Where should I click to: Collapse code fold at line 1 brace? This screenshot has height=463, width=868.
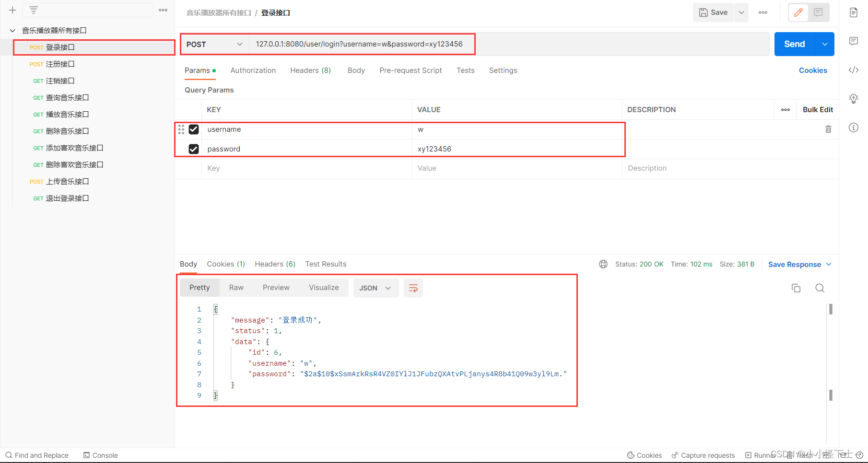216,309
